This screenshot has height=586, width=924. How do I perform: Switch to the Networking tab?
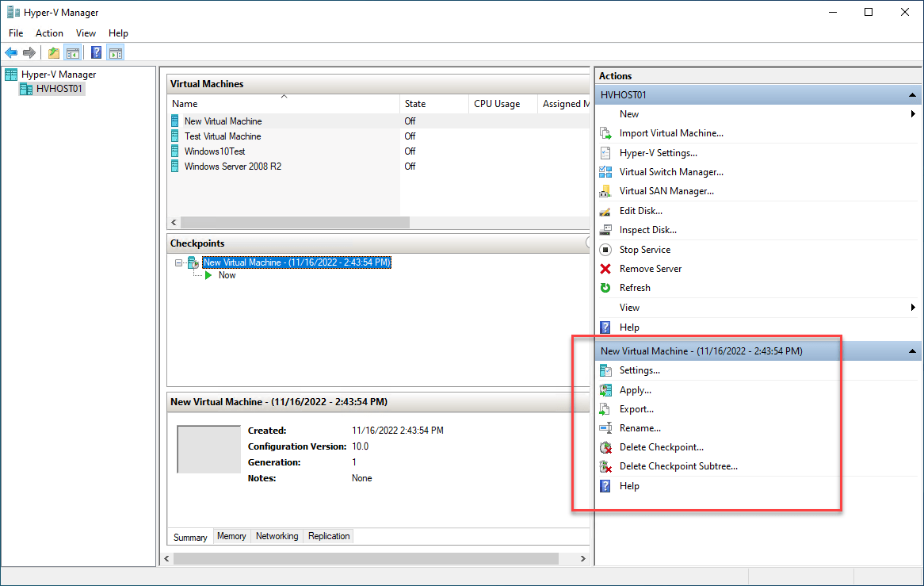click(277, 536)
